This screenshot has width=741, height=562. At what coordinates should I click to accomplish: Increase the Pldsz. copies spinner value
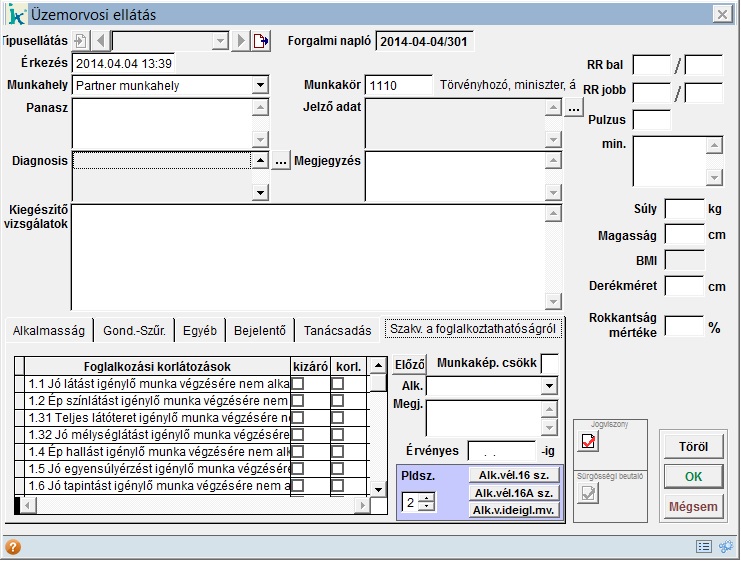[426, 497]
